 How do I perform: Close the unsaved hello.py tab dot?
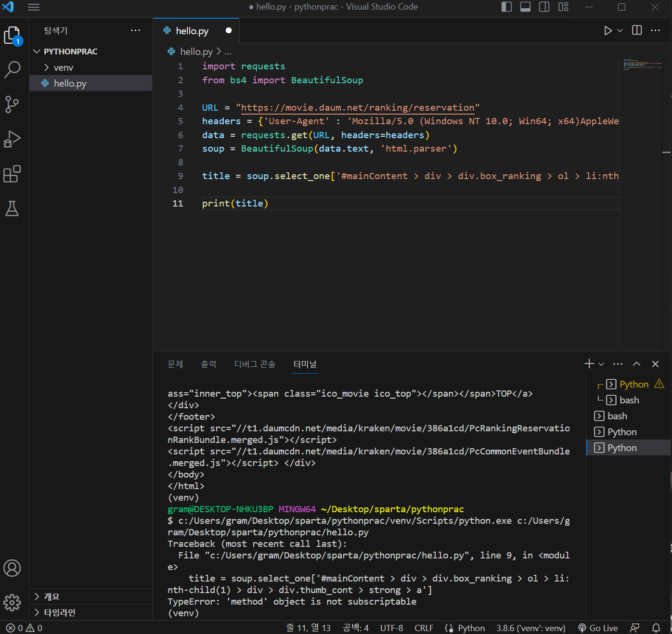pyautogui.click(x=229, y=30)
